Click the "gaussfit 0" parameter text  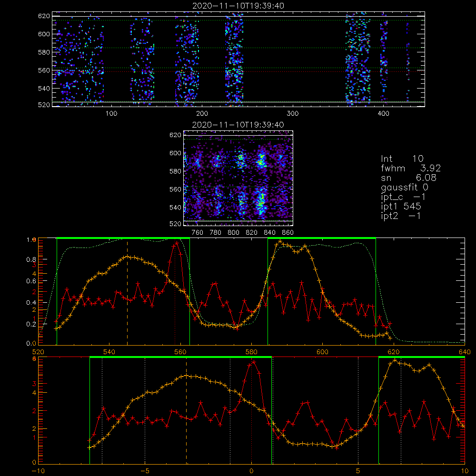(404, 187)
